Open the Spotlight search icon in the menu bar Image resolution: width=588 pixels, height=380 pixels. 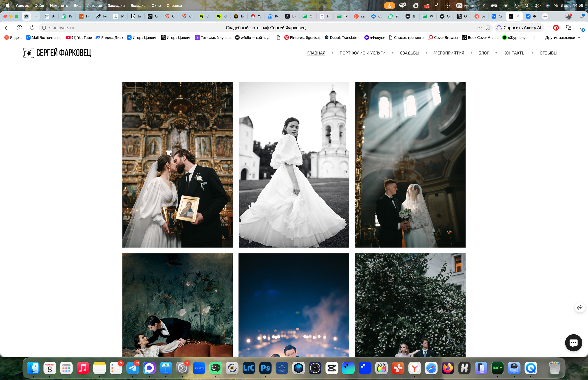pyautogui.click(x=526, y=6)
